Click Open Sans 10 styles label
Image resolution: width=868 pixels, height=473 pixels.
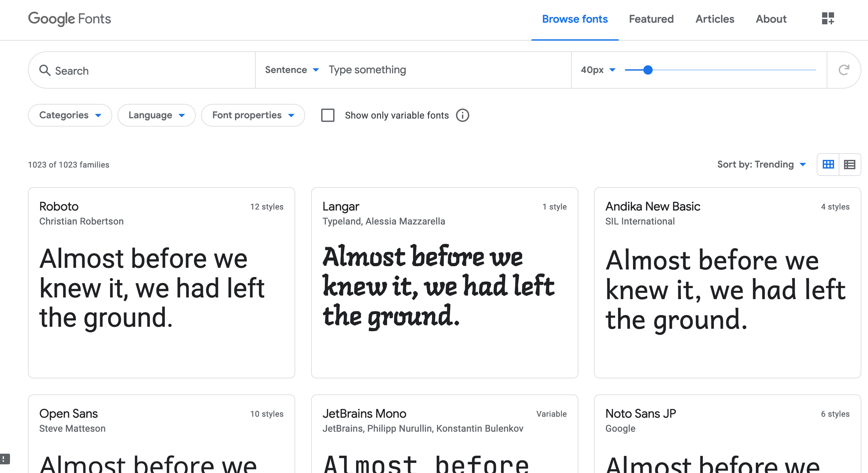click(x=267, y=414)
